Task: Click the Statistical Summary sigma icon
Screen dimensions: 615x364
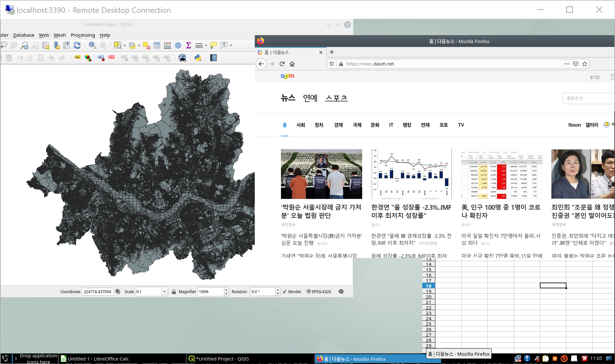Action: tap(189, 45)
